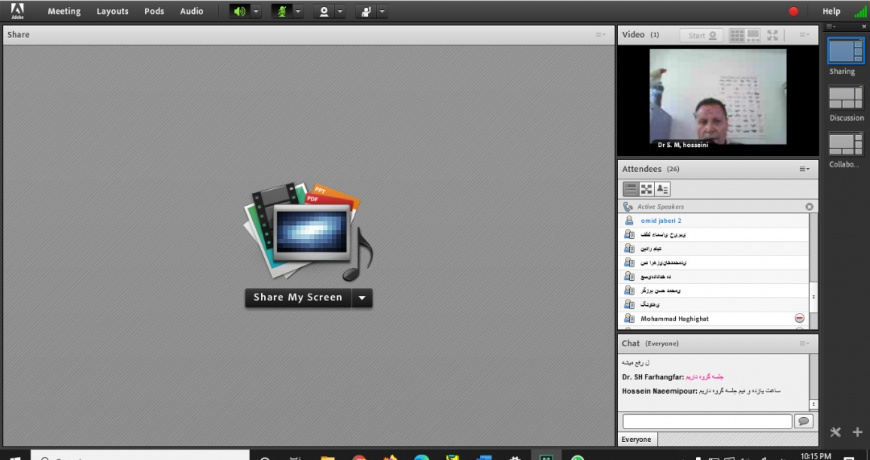The image size is (870, 460).
Task: Click Hossein Naeemipour's chat message
Action: [x=702, y=391]
